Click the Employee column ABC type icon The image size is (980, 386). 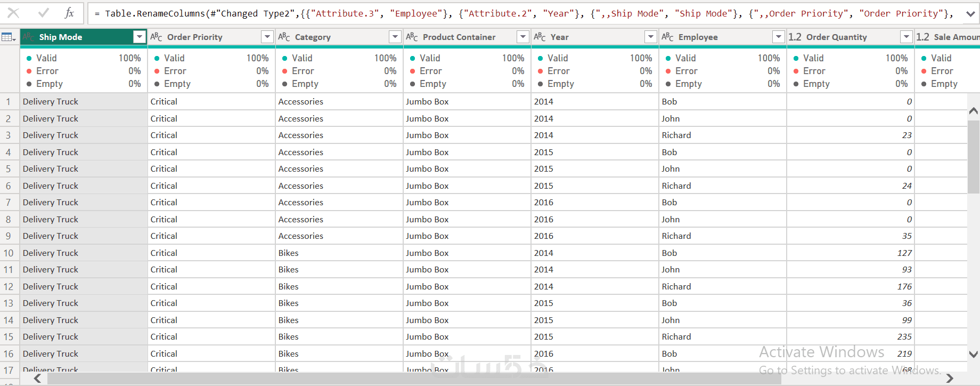[x=667, y=37]
